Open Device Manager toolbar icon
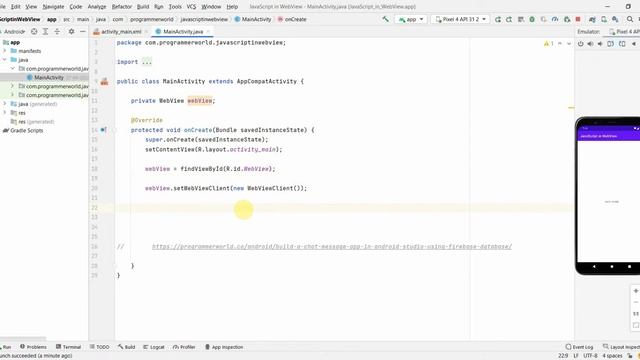640x360 pixels. (604, 19)
